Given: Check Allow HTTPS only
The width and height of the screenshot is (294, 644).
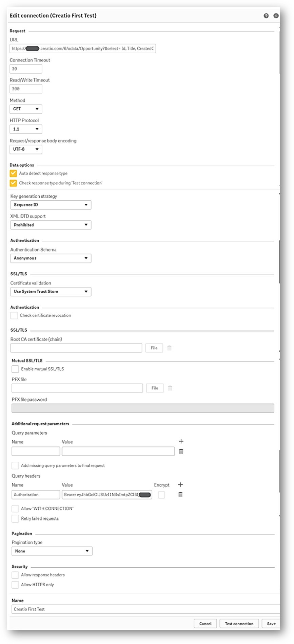Looking at the screenshot, I should coord(15,585).
